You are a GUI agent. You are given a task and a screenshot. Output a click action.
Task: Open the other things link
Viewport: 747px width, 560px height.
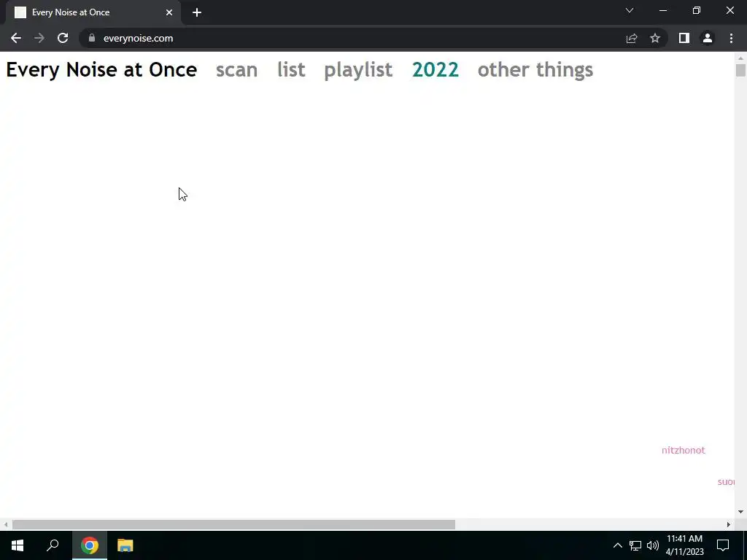(535, 71)
